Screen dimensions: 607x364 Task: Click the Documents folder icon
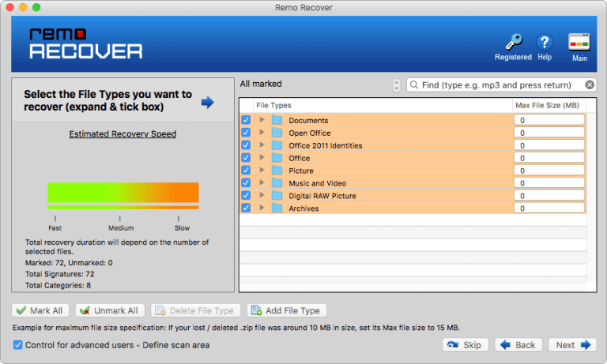(x=277, y=120)
